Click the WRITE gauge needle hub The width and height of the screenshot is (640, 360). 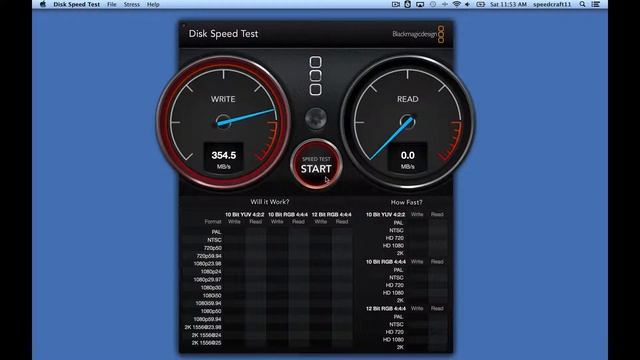pyautogui.click(x=223, y=122)
